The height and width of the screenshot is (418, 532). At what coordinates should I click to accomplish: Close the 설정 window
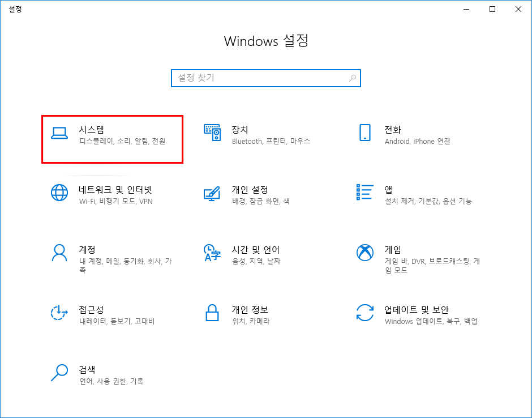[518, 9]
